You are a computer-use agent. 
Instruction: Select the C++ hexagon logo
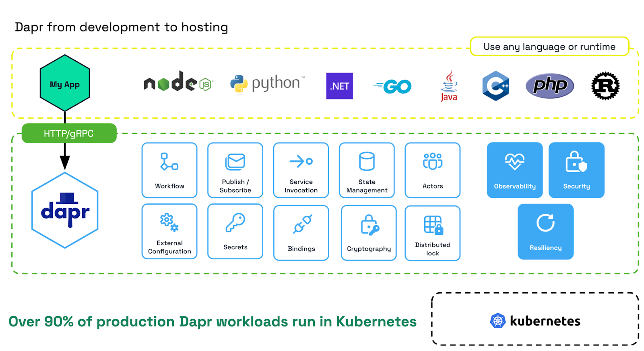495,86
